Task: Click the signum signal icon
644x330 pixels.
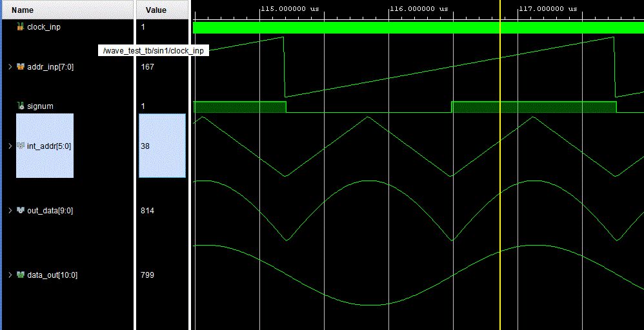Action: 21,106
